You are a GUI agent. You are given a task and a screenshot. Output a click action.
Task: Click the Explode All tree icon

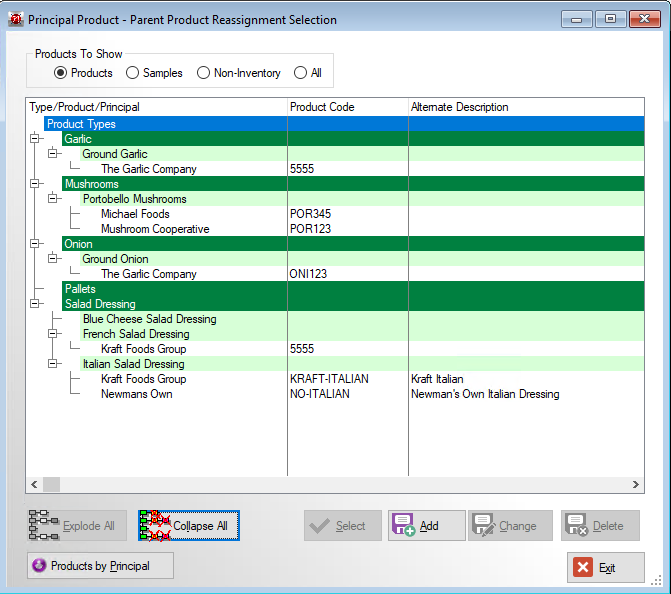tap(43, 525)
